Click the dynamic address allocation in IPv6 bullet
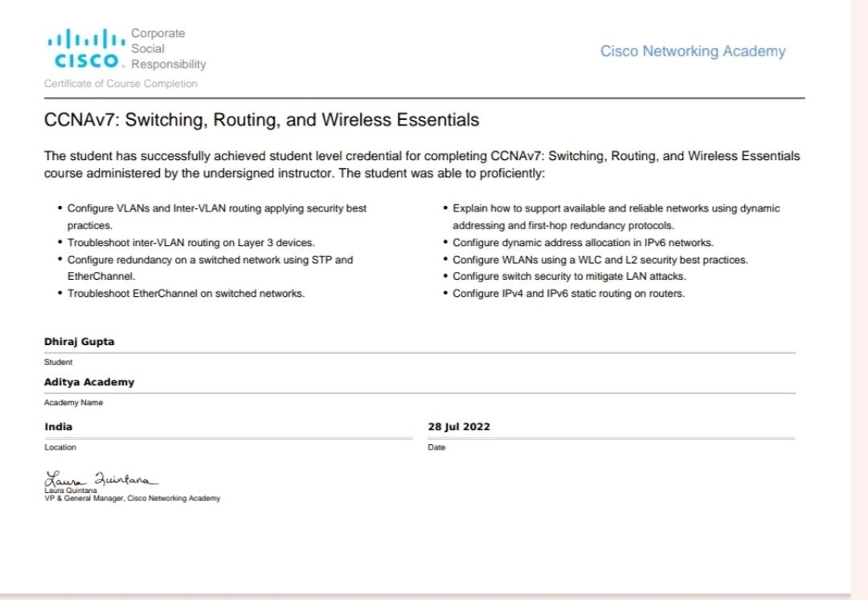 point(583,243)
